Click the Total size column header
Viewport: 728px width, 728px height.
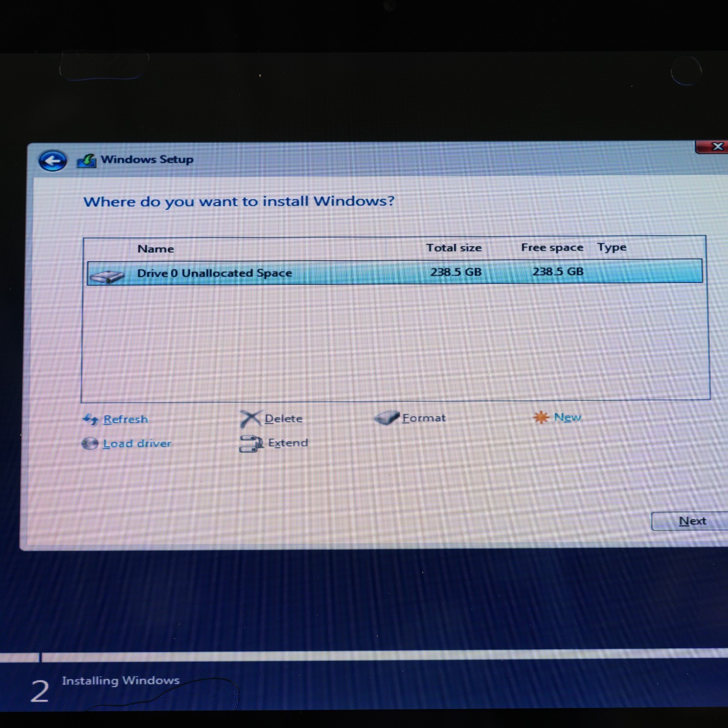(454, 248)
